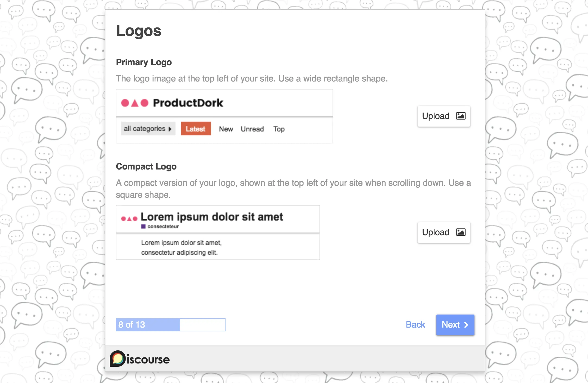
Task: Click the pink shapes mark in the ProductDork logo
Action: pyautogui.click(x=135, y=103)
